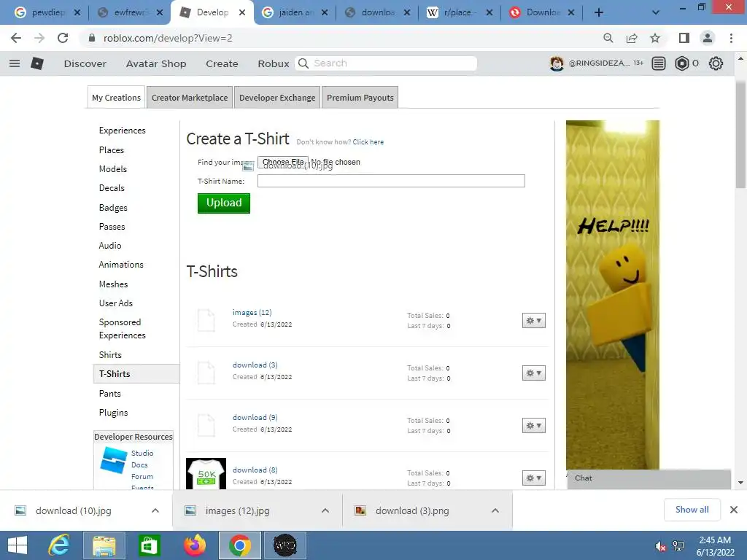Click the Show all downloads button
The height and width of the screenshot is (560, 747).
692,510
